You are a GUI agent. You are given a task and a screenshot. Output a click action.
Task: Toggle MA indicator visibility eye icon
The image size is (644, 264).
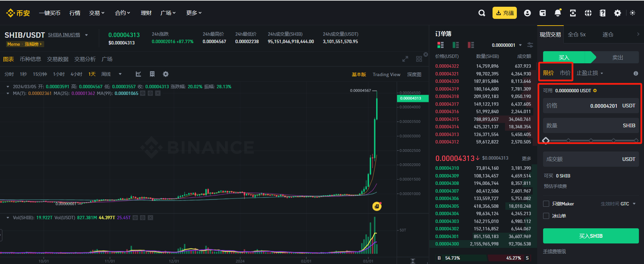pyautogui.click(x=143, y=93)
